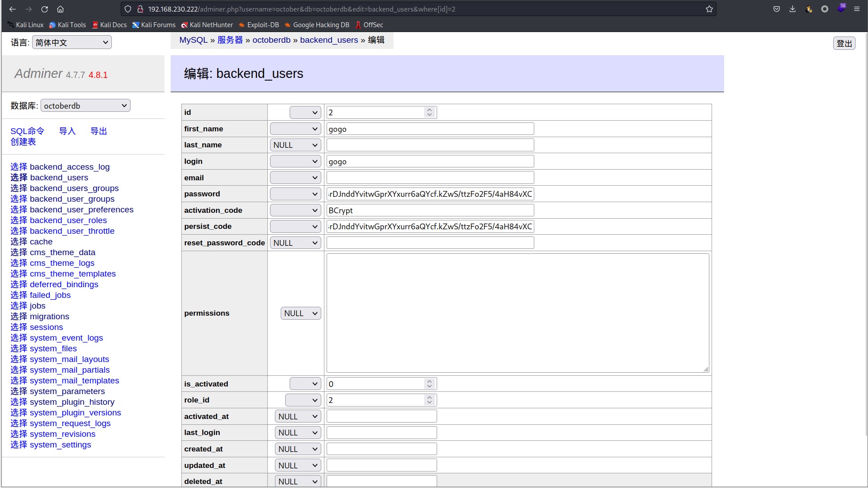Open NULL function dropdown for last_name
The height and width of the screenshot is (488, 868).
click(x=295, y=145)
